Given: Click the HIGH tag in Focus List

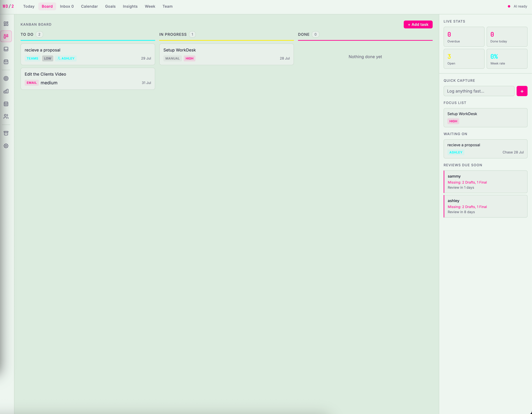Looking at the screenshot, I should point(453,121).
